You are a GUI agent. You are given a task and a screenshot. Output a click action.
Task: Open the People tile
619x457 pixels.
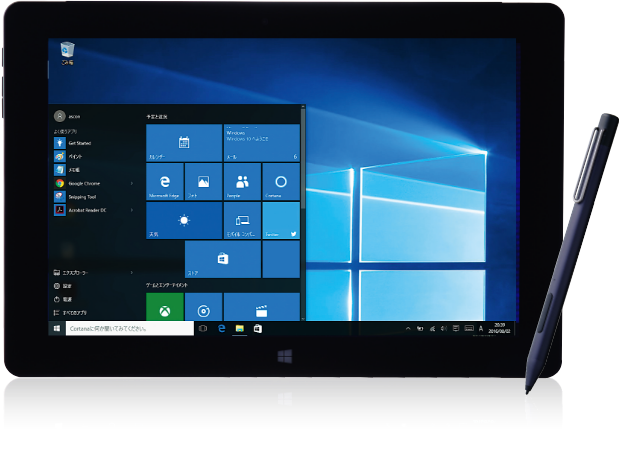click(x=242, y=182)
